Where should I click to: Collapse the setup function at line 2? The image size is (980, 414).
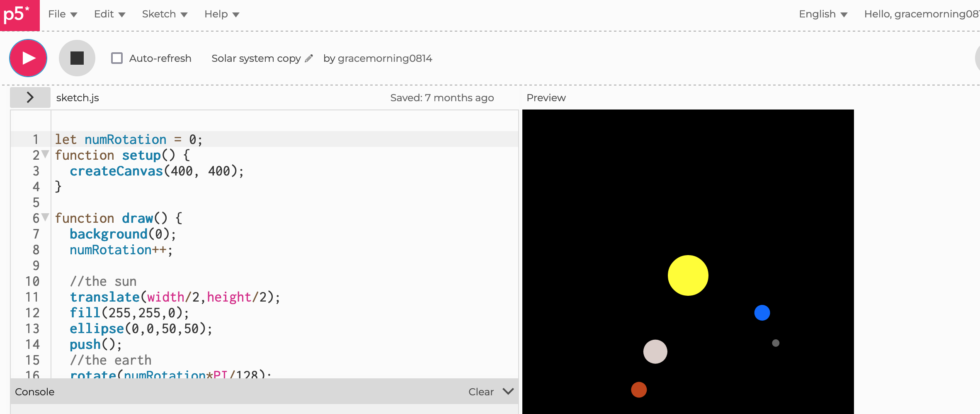coord(45,154)
